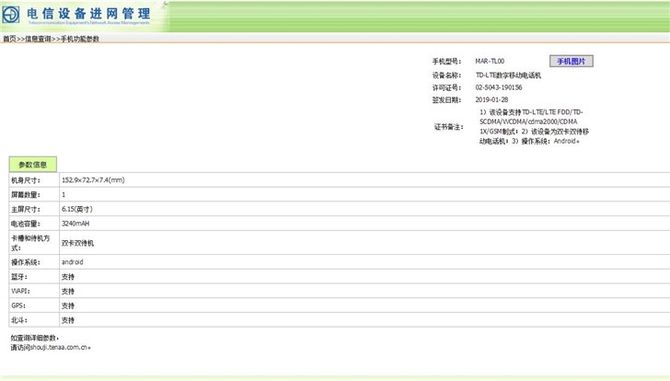Select license number 02-5043-190156
Image resolution: width=670 pixels, height=381 pixels.
tap(499, 87)
